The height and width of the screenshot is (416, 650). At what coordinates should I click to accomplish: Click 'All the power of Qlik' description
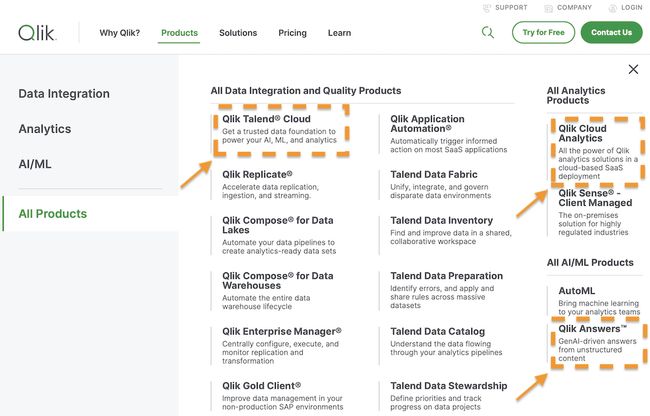pyautogui.click(x=598, y=163)
